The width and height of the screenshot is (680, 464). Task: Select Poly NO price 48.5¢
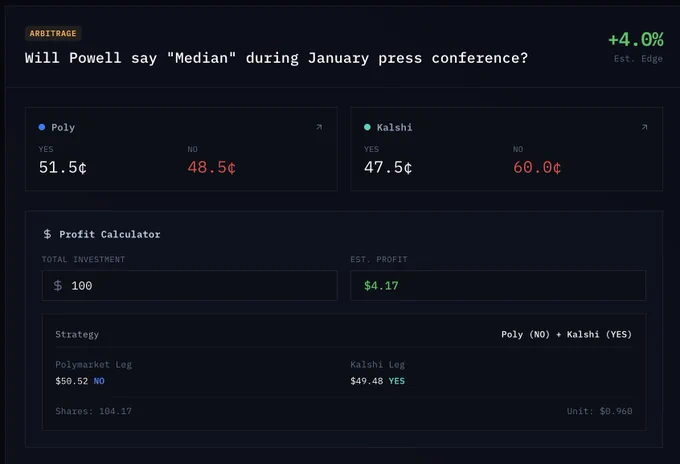click(212, 167)
